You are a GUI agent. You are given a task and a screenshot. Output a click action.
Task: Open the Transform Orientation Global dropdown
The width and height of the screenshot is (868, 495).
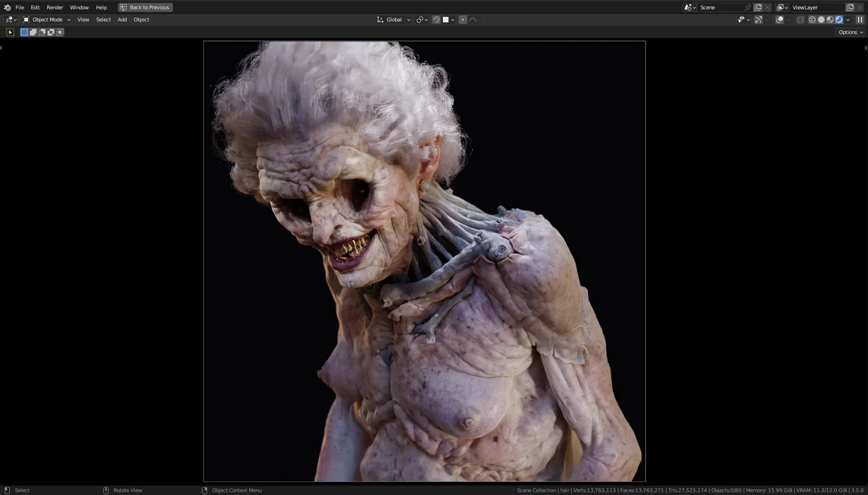[393, 20]
